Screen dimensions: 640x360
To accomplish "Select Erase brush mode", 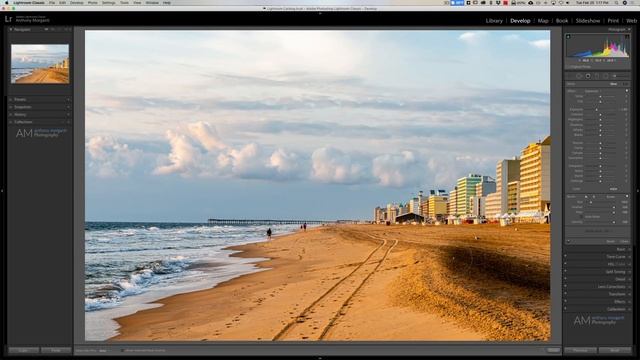I will click(611, 197).
